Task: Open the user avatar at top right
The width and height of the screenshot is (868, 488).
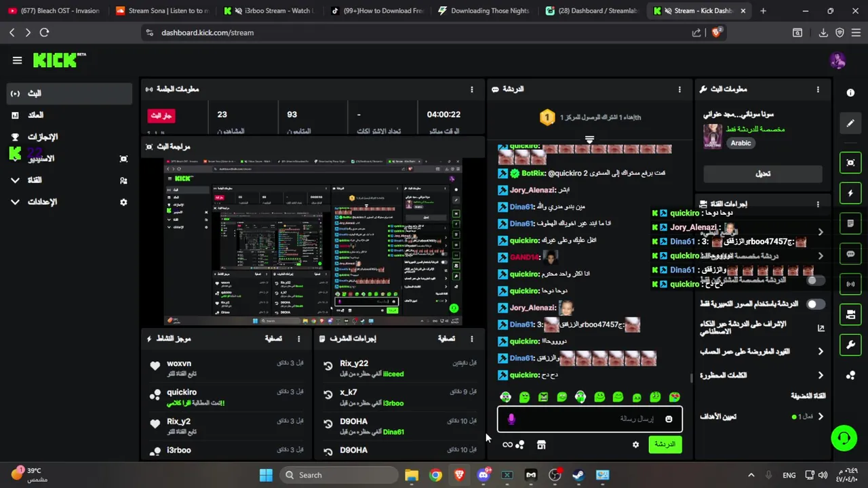Action: coord(837,60)
